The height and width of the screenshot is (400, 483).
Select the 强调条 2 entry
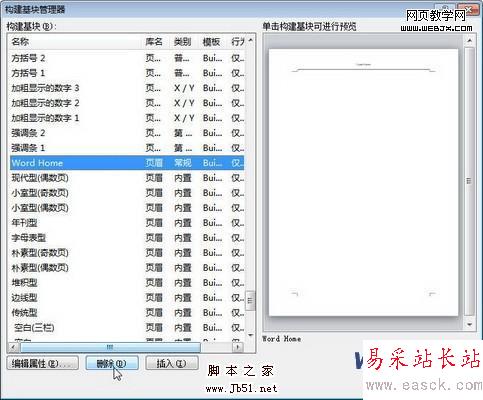[127, 133]
